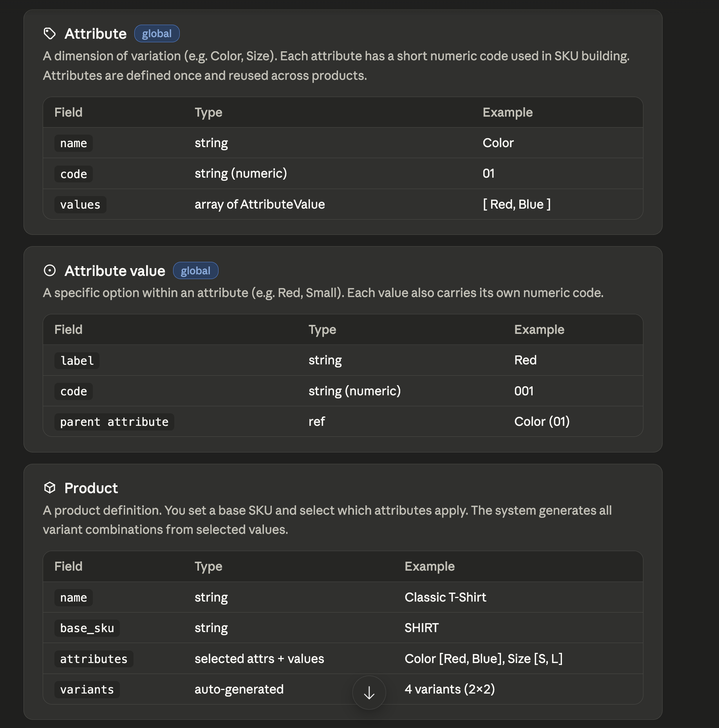Click string (numeric) in Attribute value table
This screenshot has width=719, height=728.
[354, 391]
